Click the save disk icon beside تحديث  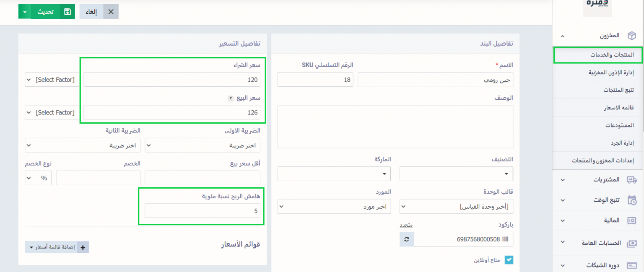coord(67,12)
